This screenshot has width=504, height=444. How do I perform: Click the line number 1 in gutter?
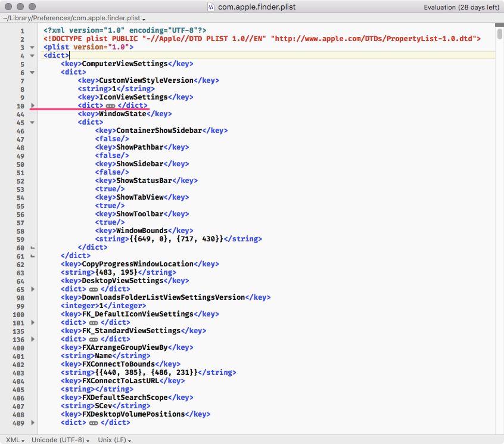pos(22,31)
